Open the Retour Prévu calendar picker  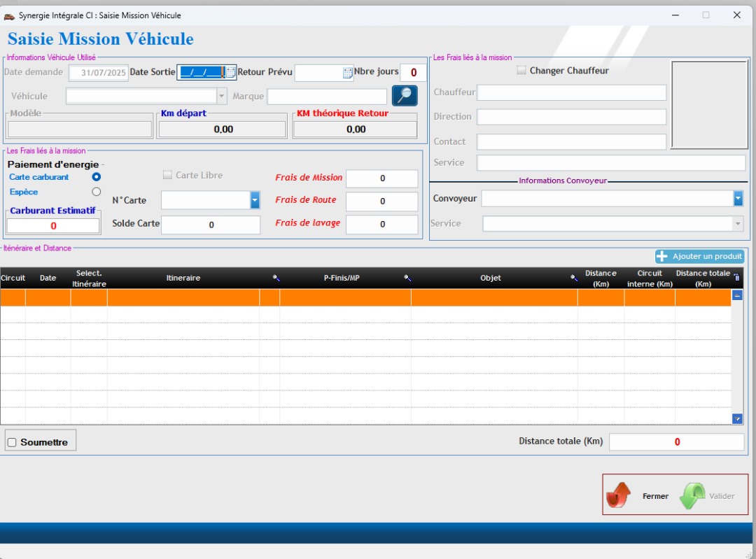[x=347, y=73]
